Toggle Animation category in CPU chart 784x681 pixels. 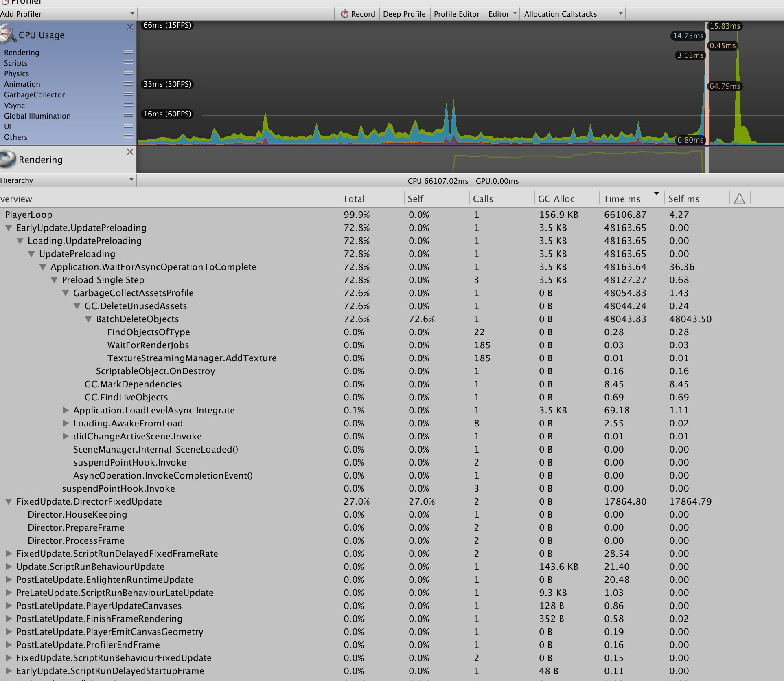coord(22,84)
